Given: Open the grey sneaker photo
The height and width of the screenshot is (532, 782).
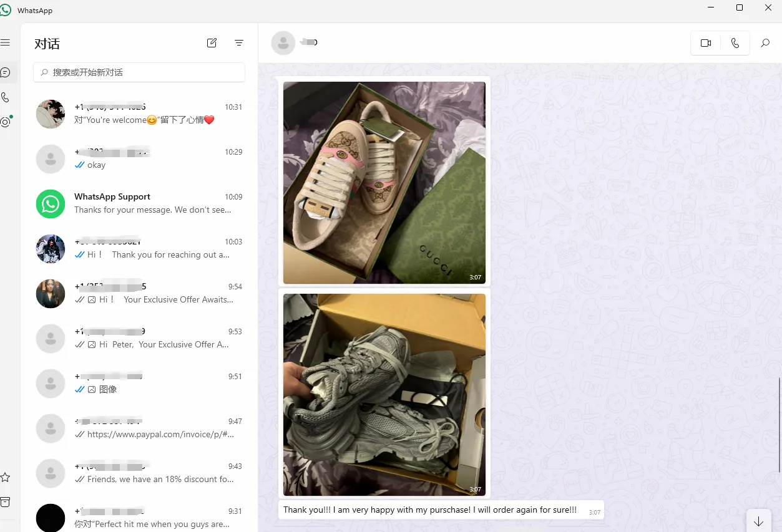Looking at the screenshot, I should [x=384, y=395].
